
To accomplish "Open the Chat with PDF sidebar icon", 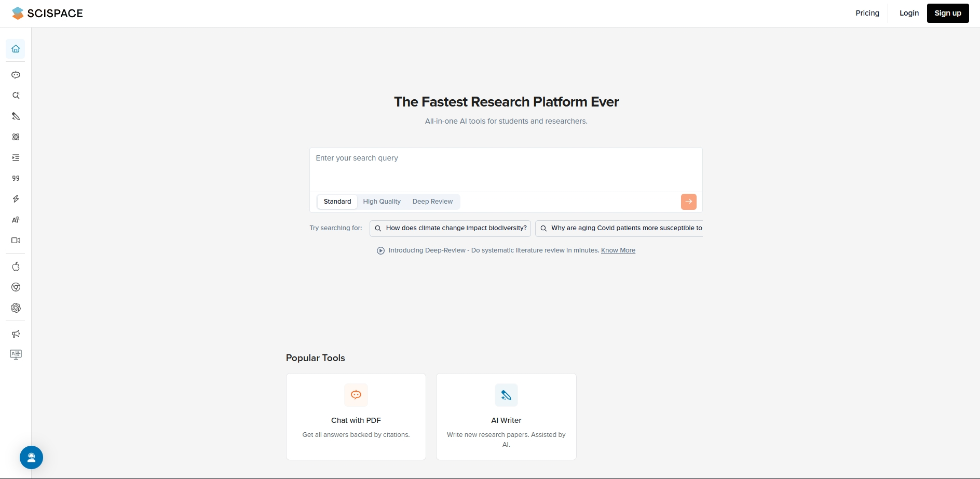I will 16,75.
